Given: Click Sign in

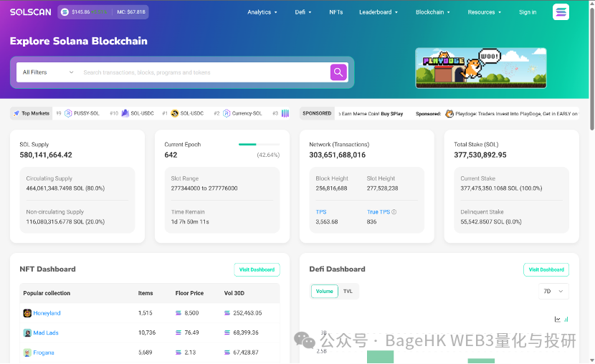Looking at the screenshot, I should tap(528, 12).
